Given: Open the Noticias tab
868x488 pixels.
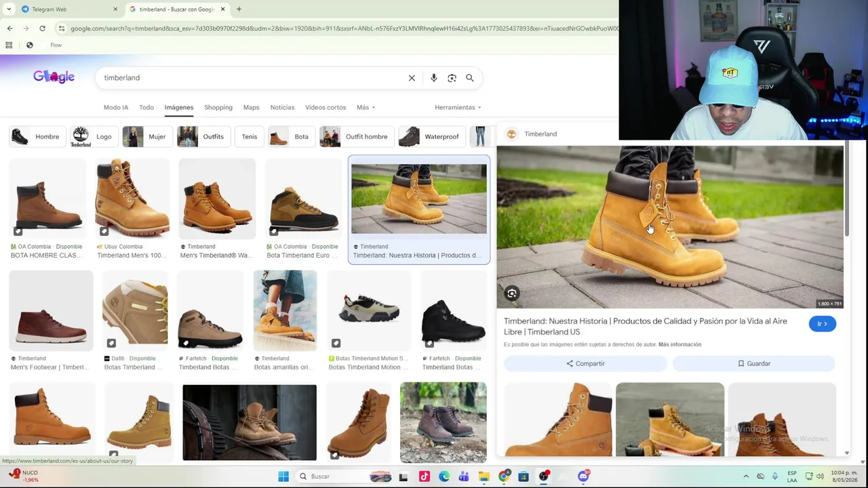Looking at the screenshot, I should pos(282,107).
